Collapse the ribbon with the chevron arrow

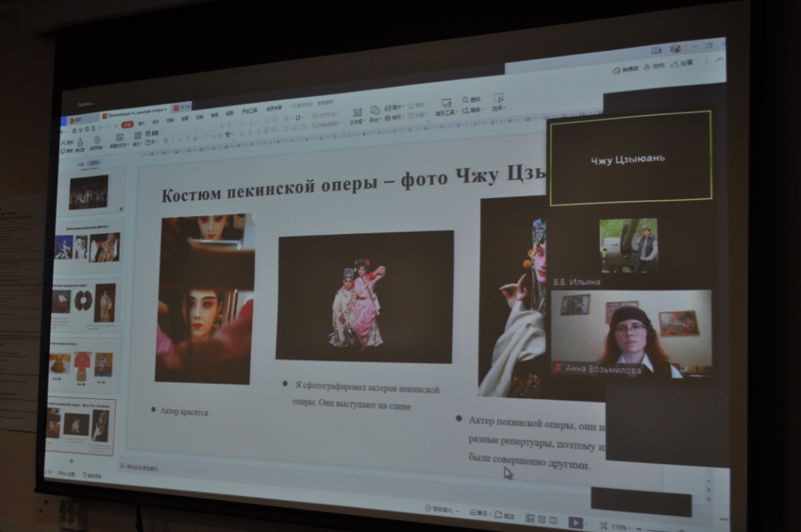720,59
